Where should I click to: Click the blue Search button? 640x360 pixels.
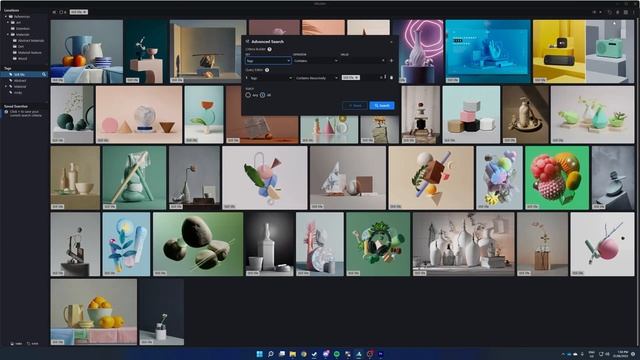coord(382,106)
